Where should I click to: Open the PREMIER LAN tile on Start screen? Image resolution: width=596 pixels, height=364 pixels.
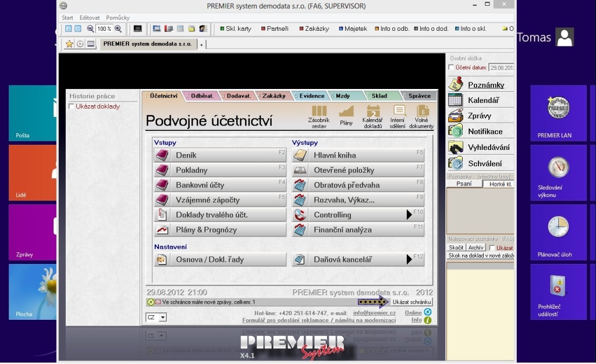[x=558, y=113]
